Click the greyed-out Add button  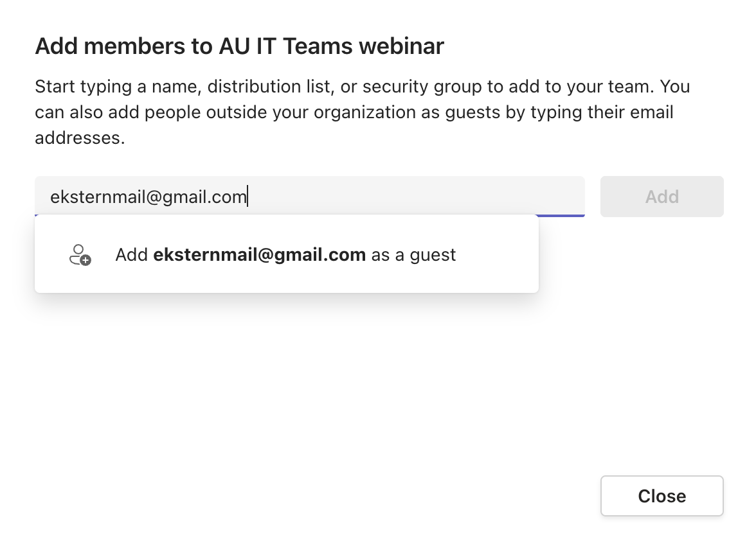(x=661, y=197)
